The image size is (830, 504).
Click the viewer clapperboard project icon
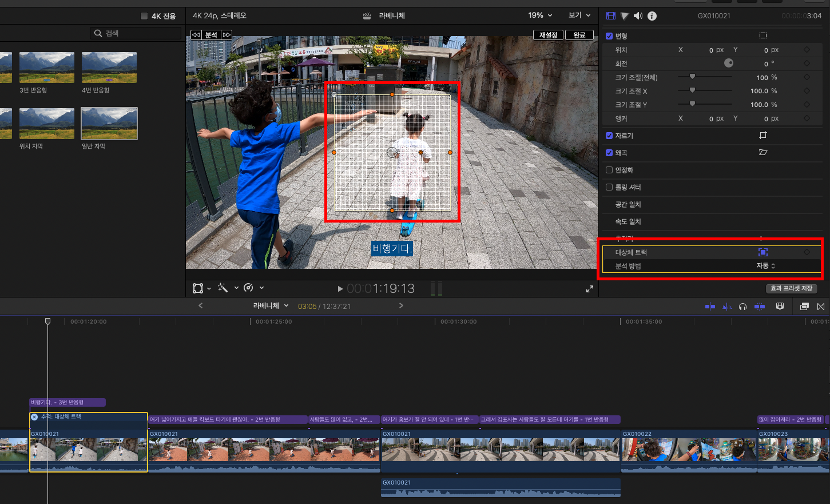tap(367, 16)
